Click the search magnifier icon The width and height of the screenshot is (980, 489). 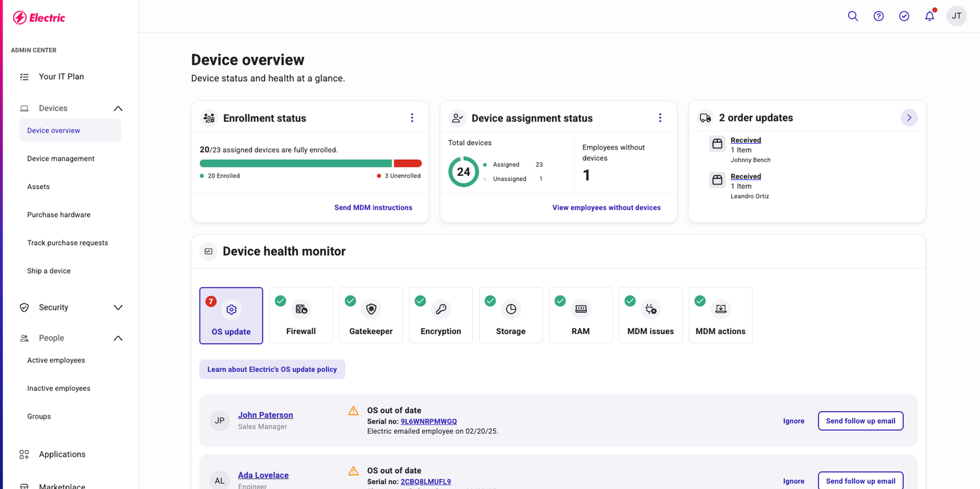click(853, 16)
